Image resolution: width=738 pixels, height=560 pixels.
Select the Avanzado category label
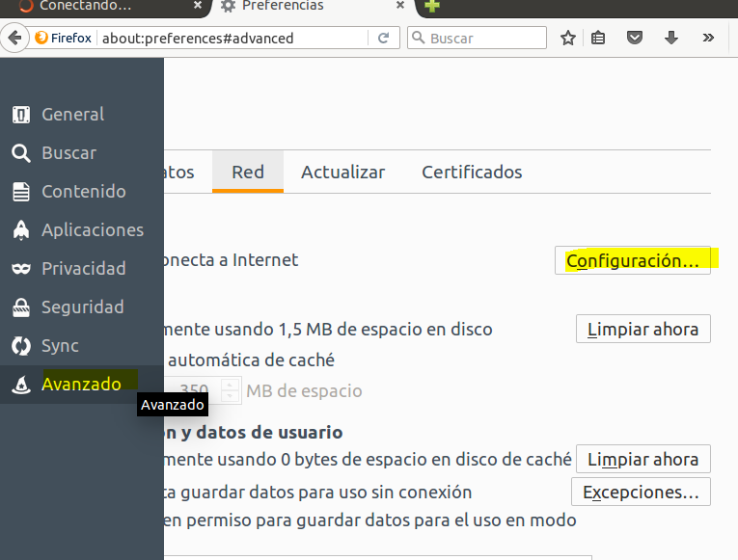(x=81, y=385)
